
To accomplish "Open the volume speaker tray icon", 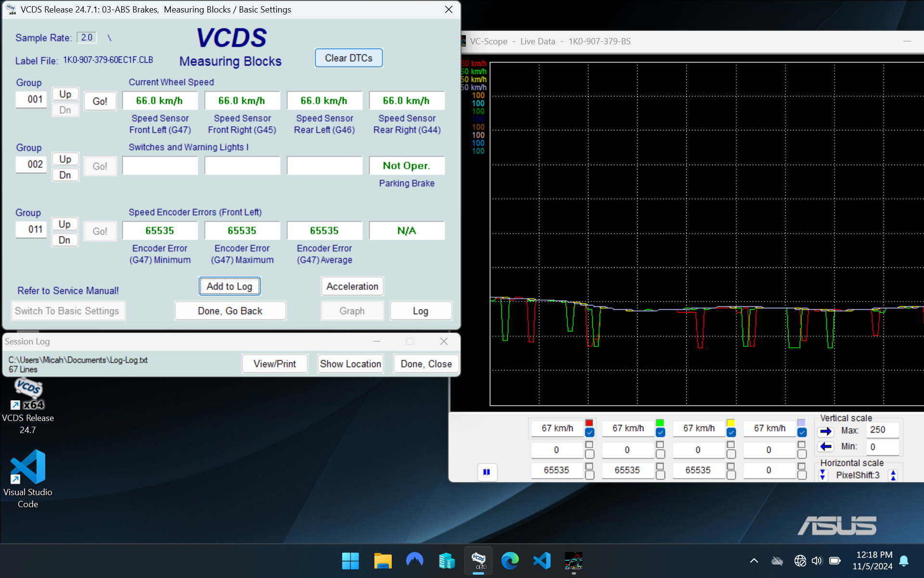I will [817, 561].
